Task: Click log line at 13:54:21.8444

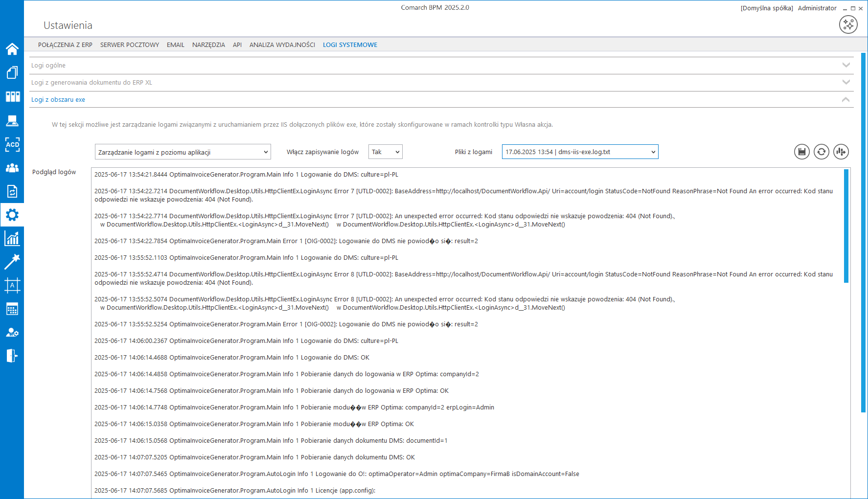Action: pyautogui.click(x=246, y=175)
